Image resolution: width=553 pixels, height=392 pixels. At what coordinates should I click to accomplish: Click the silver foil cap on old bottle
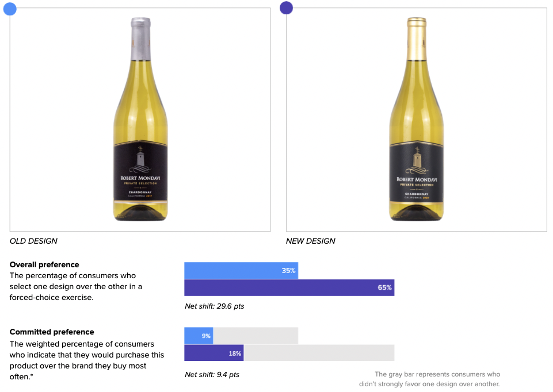141,39
